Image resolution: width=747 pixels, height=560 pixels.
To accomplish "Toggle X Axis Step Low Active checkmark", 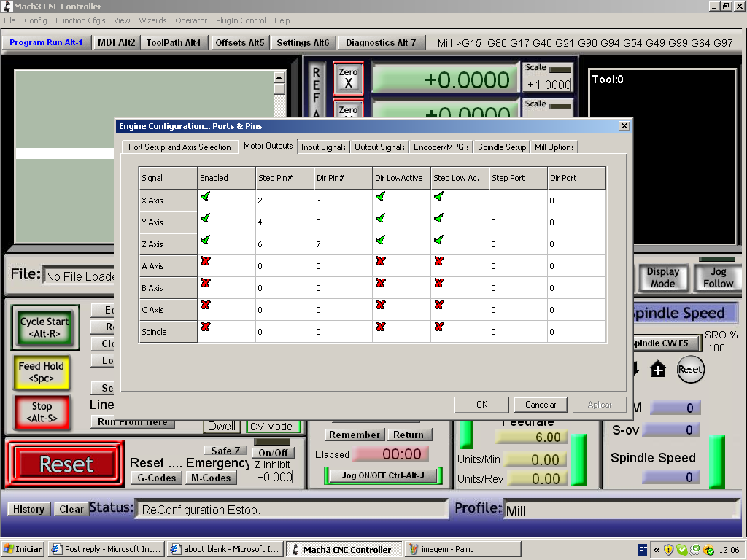I will point(438,196).
